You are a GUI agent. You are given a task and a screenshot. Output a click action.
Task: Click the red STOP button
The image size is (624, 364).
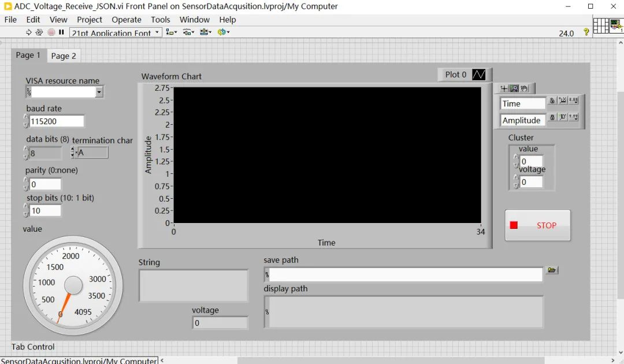pos(538,225)
